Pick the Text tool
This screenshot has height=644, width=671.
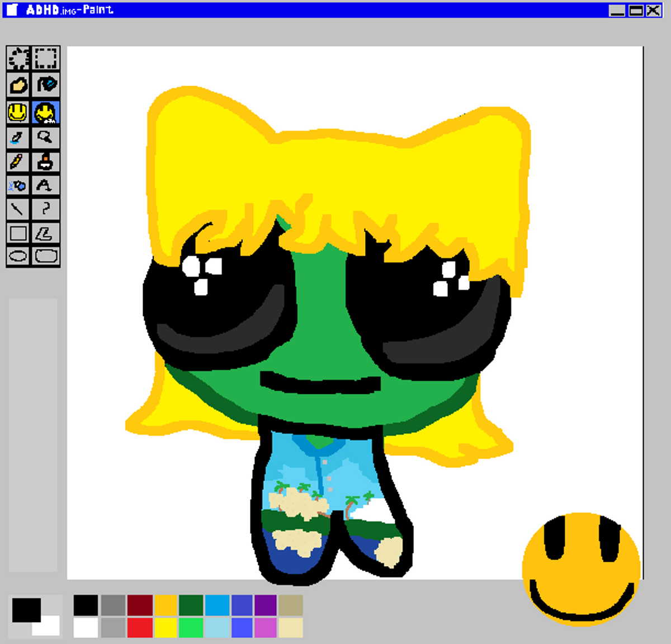click(x=46, y=185)
